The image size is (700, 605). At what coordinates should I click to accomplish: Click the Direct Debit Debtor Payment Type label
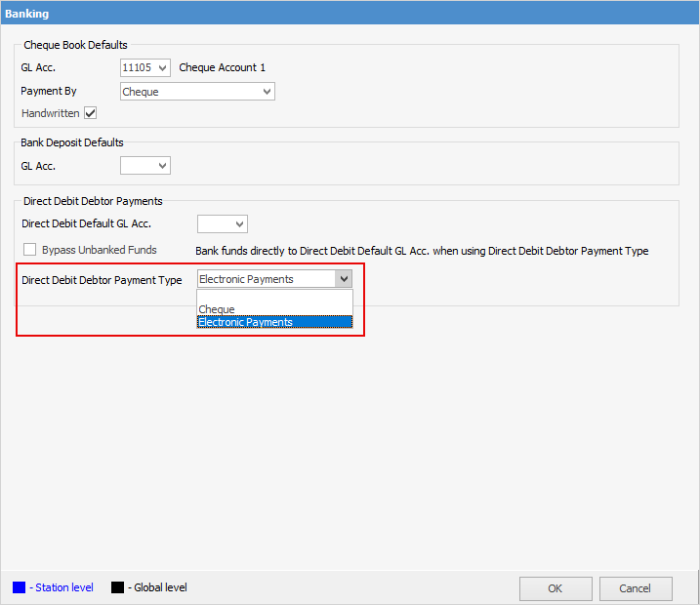(x=102, y=280)
